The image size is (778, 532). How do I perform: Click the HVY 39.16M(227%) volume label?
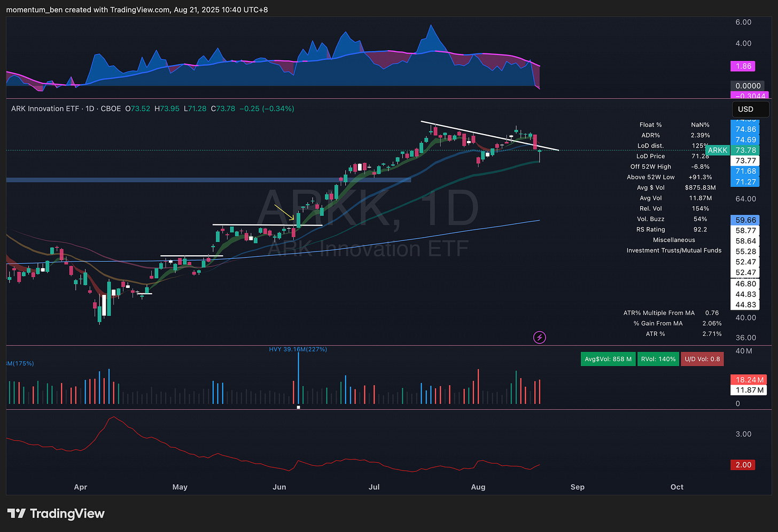point(298,349)
